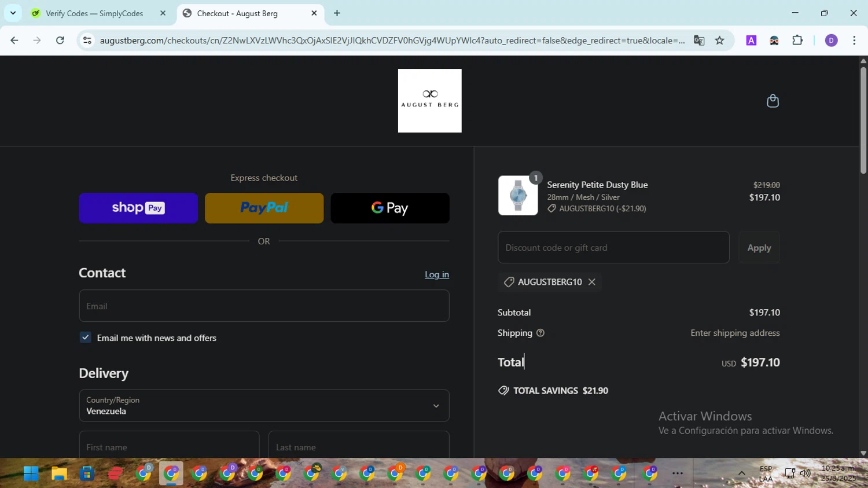Choose PayPal express checkout
Image resolution: width=868 pixels, height=488 pixels.
264,208
